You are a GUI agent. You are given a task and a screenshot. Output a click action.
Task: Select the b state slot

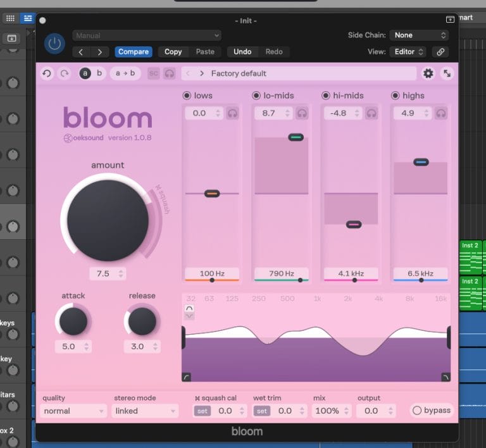(x=99, y=73)
